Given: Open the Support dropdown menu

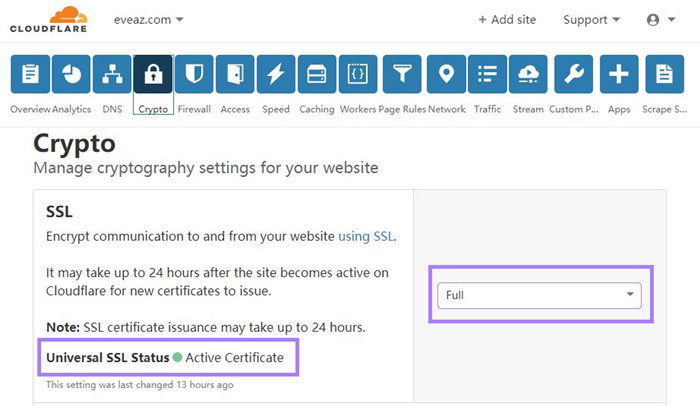Looking at the screenshot, I should pos(592,20).
